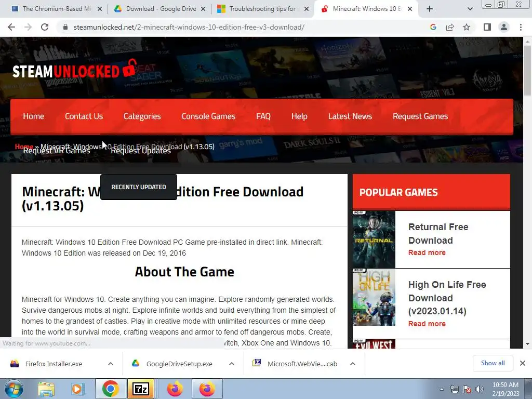Close the Troubleshooting tips tab
This screenshot has width=532, height=399.
pos(307,9)
